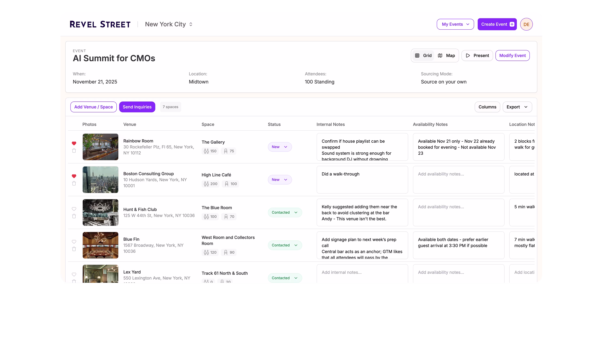This screenshot has height=364, width=603.
Task: Click the Revel Street logo
Action: [100, 24]
